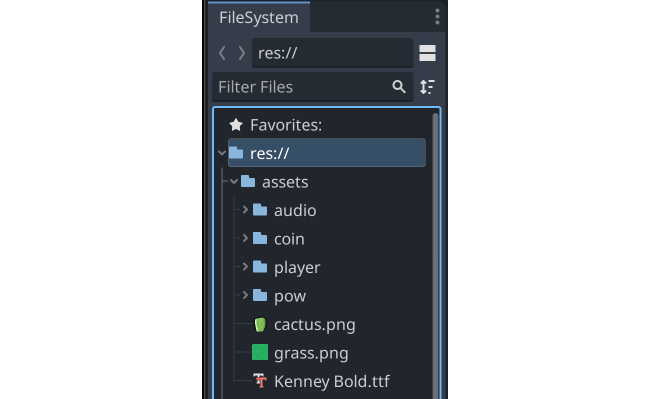Select the Favorites label
Screen dimensions: 650x399
pyautogui.click(x=286, y=125)
